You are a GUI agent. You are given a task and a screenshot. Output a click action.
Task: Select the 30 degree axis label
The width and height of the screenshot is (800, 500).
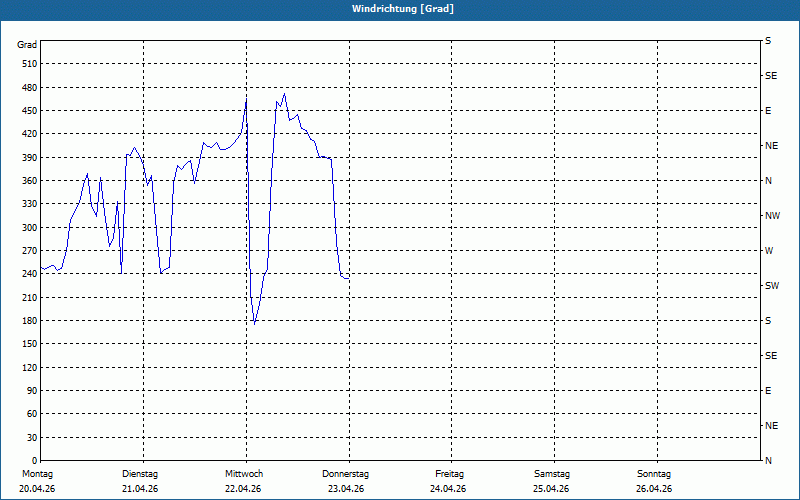(32, 437)
